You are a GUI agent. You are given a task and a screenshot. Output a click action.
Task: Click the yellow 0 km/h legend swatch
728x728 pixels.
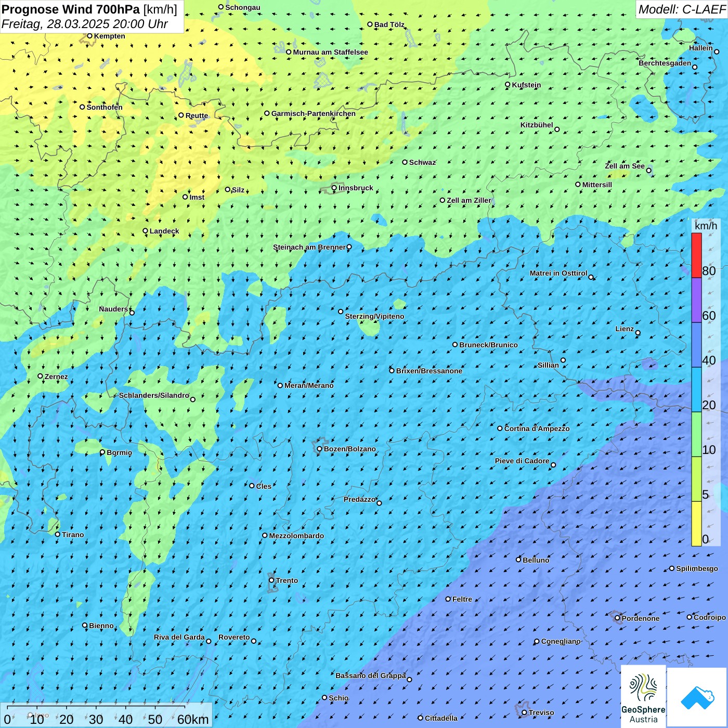pos(696,524)
